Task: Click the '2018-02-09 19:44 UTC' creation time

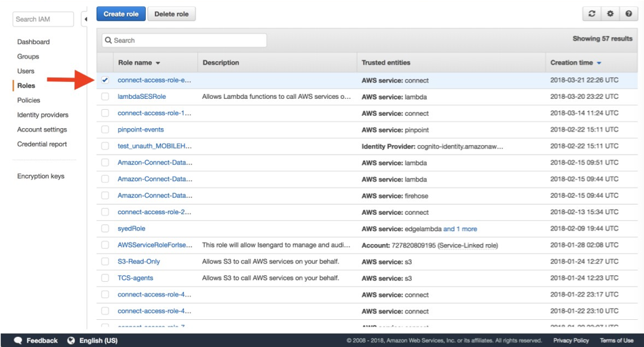Action: pyautogui.click(x=584, y=228)
